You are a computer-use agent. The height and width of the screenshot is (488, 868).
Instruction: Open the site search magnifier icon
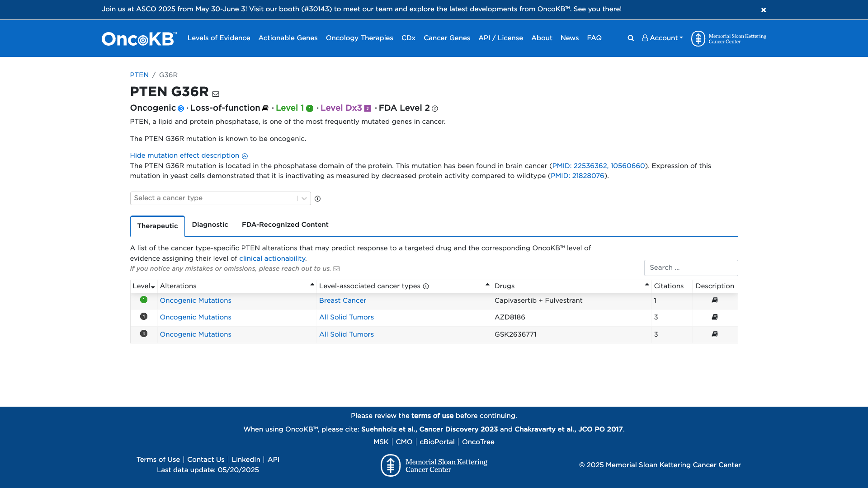(x=631, y=38)
